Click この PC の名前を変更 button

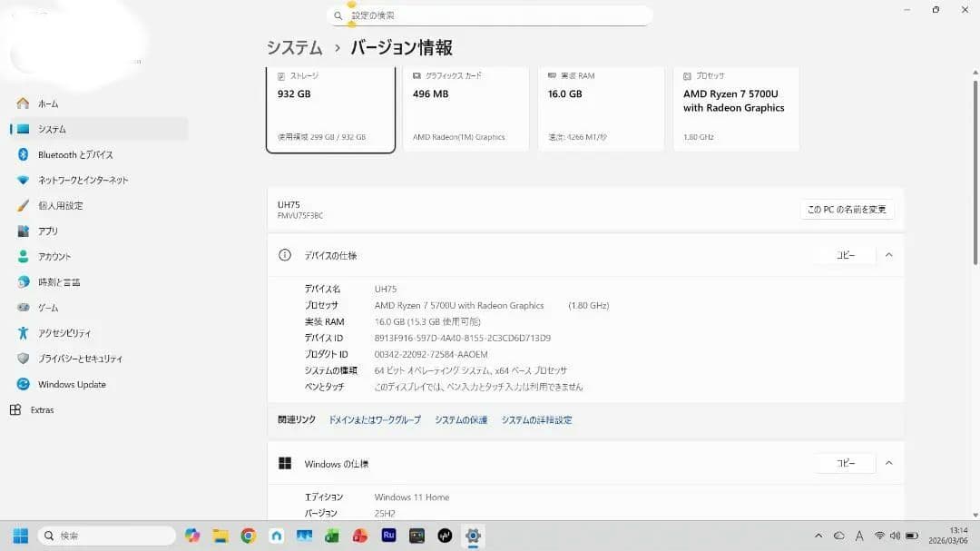pos(847,210)
